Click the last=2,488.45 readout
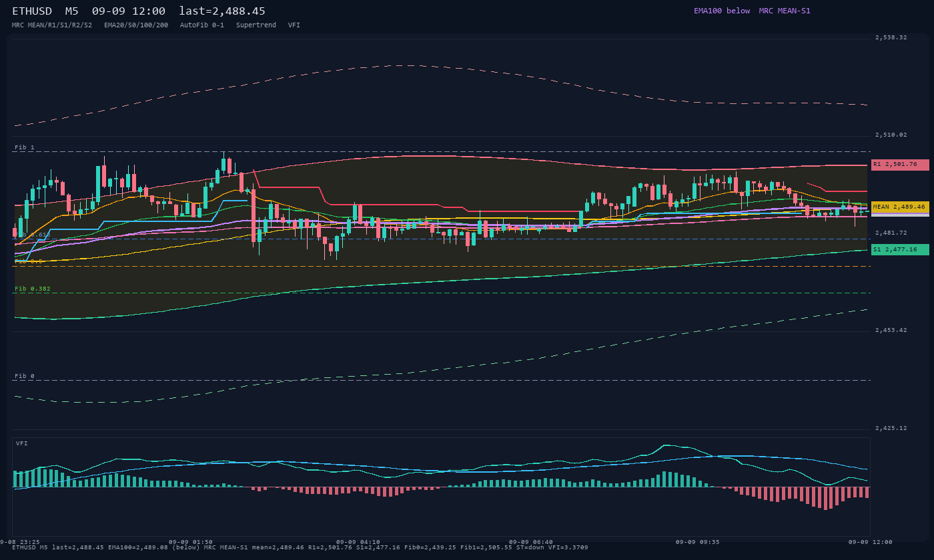The image size is (934, 560). 222,11
